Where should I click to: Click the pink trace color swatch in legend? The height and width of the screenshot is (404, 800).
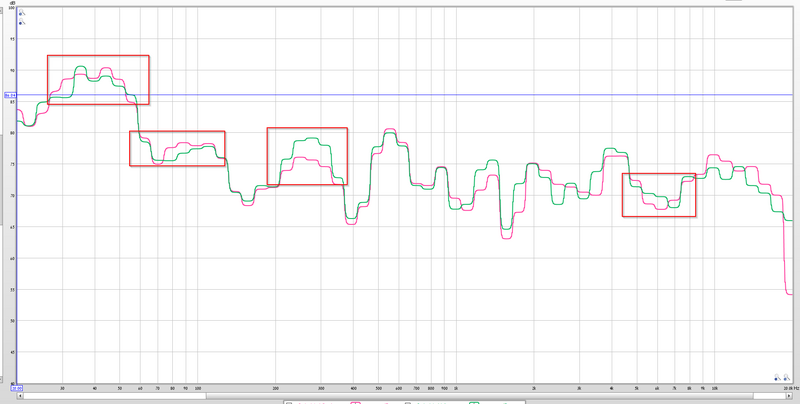click(356, 403)
